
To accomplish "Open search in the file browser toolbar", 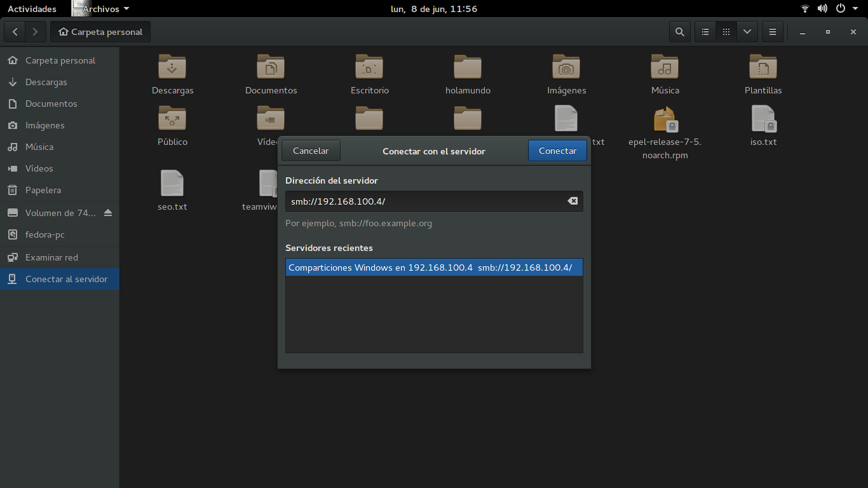I will coord(679,31).
